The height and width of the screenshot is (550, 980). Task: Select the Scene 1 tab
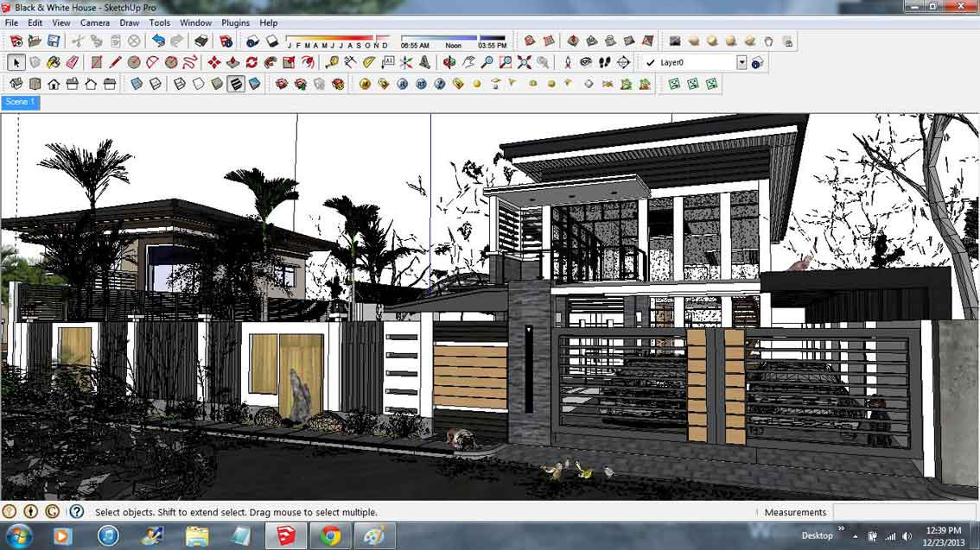(x=21, y=103)
